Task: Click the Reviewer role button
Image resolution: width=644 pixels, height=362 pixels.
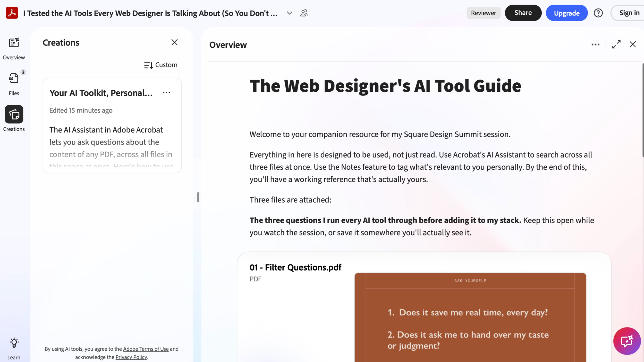Action: pyautogui.click(x=483, y=13)
